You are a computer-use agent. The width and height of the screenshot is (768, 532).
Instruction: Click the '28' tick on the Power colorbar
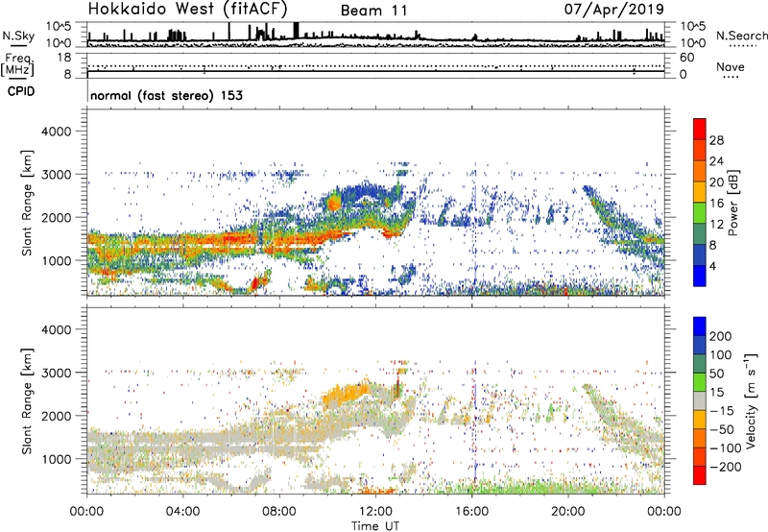[716, 140]
